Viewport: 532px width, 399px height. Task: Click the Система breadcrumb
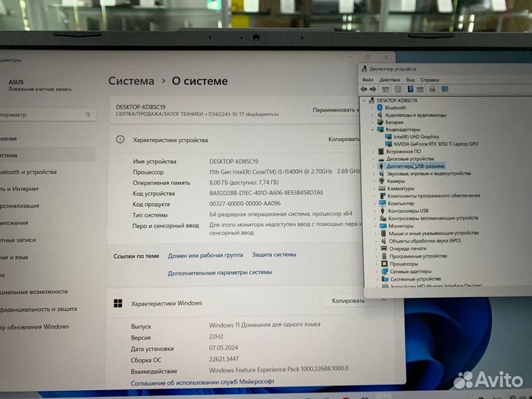pos(131,81)
